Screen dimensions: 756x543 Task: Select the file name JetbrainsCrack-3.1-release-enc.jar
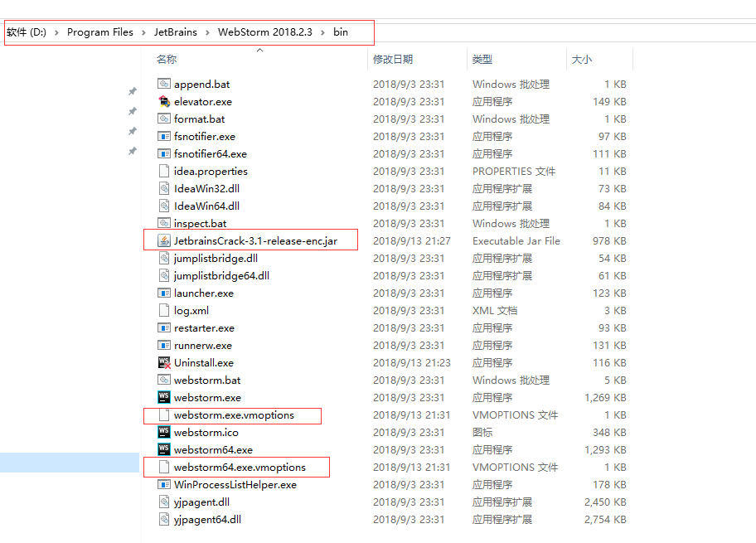click(255, 240)
